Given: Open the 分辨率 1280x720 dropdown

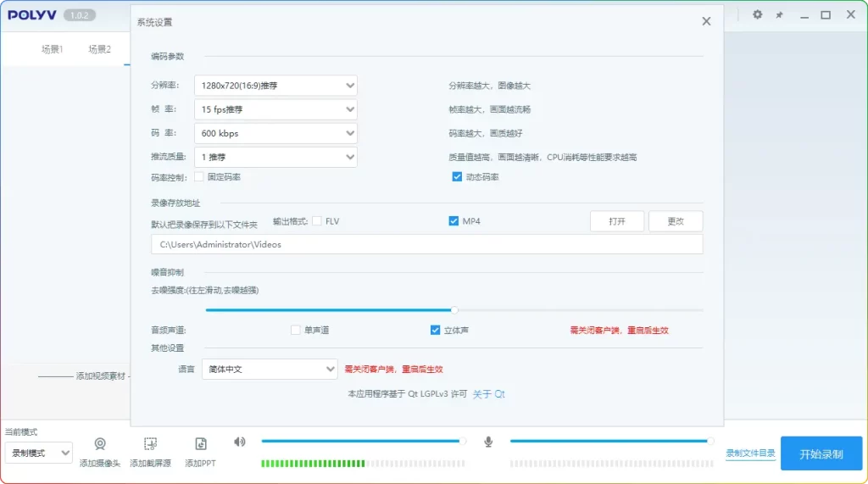Looking at the screenshot, I should coord(275,86).
